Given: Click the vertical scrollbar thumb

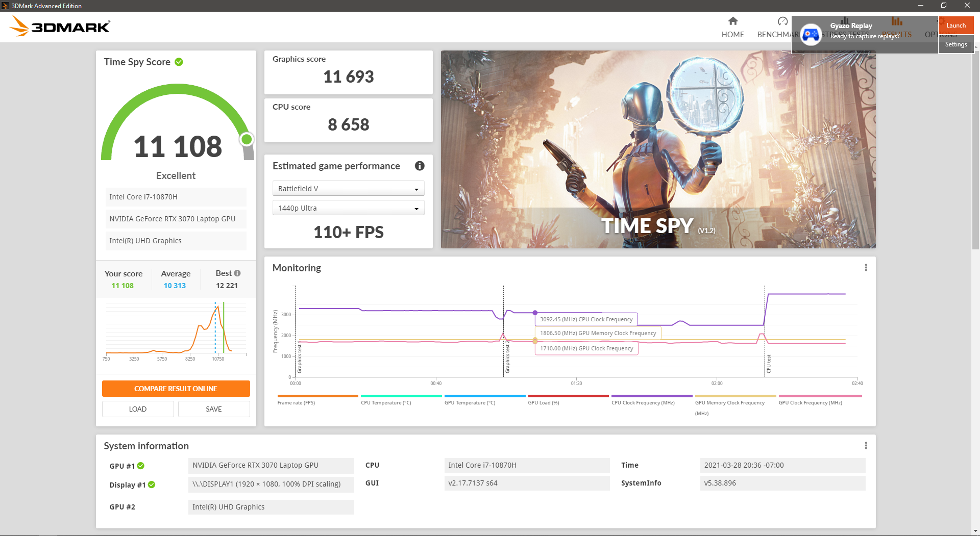Looking at the screenshot, I should point(976,149).
